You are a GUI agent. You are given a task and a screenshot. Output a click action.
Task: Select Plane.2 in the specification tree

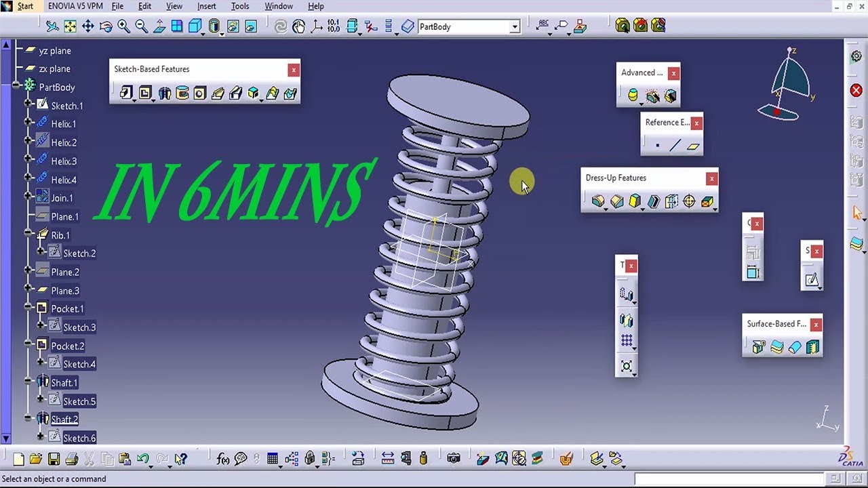[65, 272]
